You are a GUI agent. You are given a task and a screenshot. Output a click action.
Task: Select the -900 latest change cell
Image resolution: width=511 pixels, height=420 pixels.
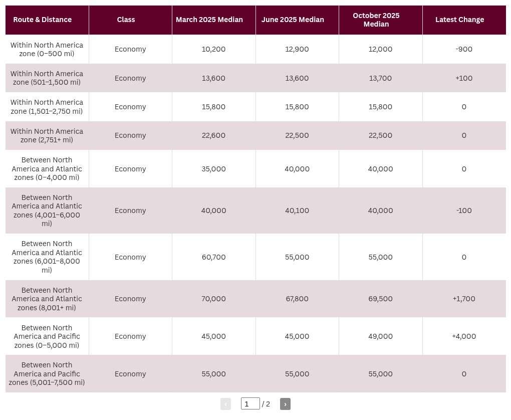coord(464,49)
